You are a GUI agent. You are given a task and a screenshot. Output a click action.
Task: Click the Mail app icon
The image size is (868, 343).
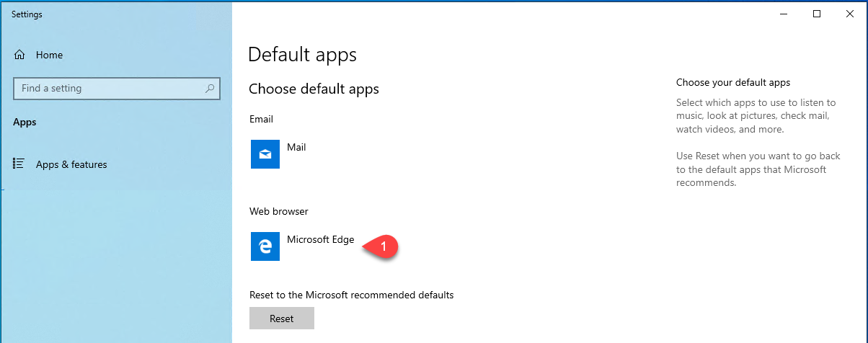coord(265,154)
